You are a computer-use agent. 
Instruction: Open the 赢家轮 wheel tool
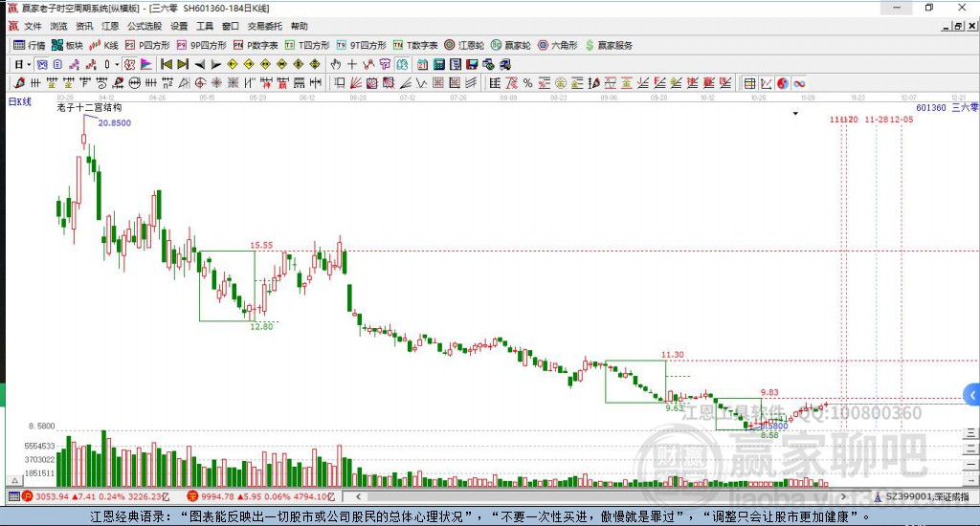pos(511,45)
